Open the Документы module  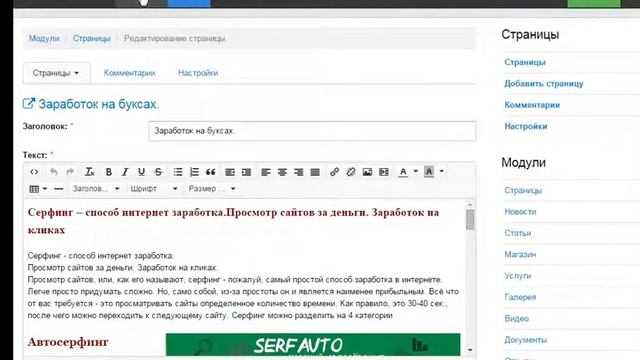pyautogui.click(x=525, y=340)
